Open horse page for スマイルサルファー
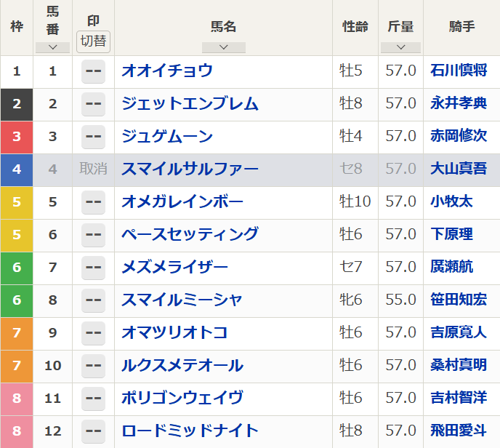 coord(190,169)
